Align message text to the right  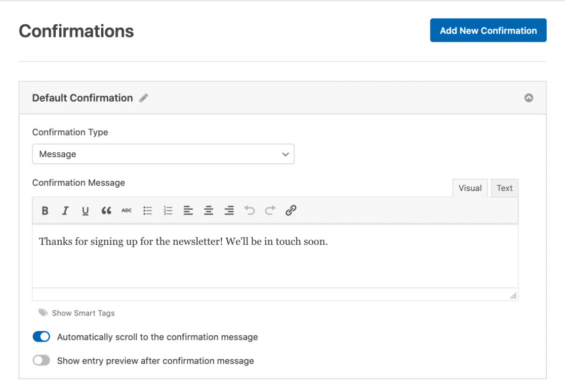229,210
